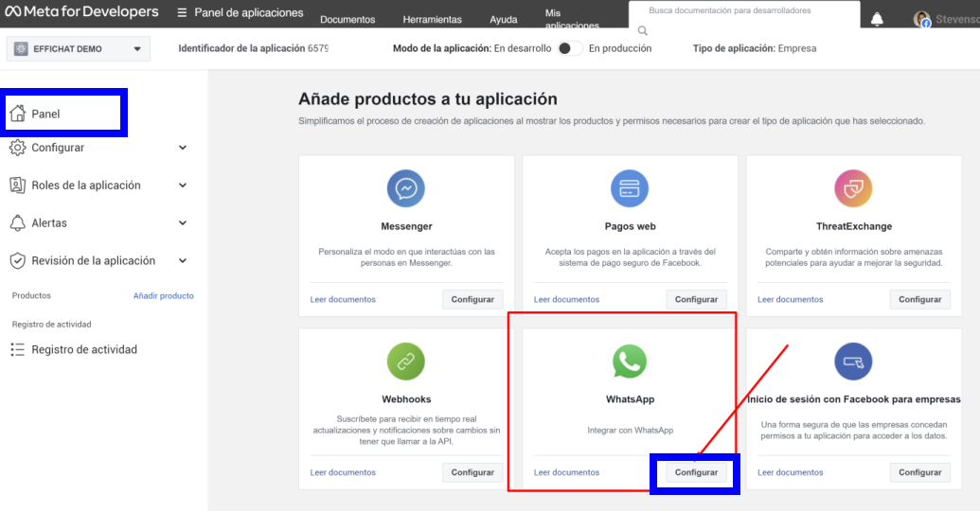Click the EFFICHAT DEMO app icon
Viewport: 980px width, 512px height.
click(21, 48)
